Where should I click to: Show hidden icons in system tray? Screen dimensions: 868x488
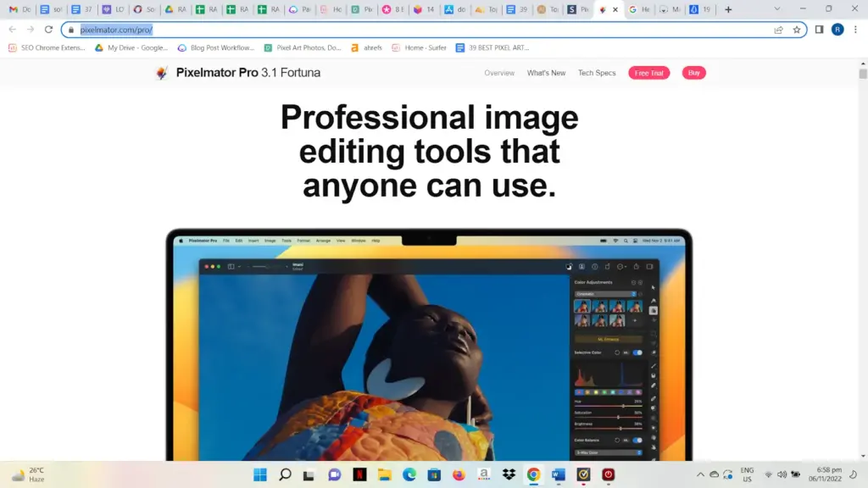700,474
